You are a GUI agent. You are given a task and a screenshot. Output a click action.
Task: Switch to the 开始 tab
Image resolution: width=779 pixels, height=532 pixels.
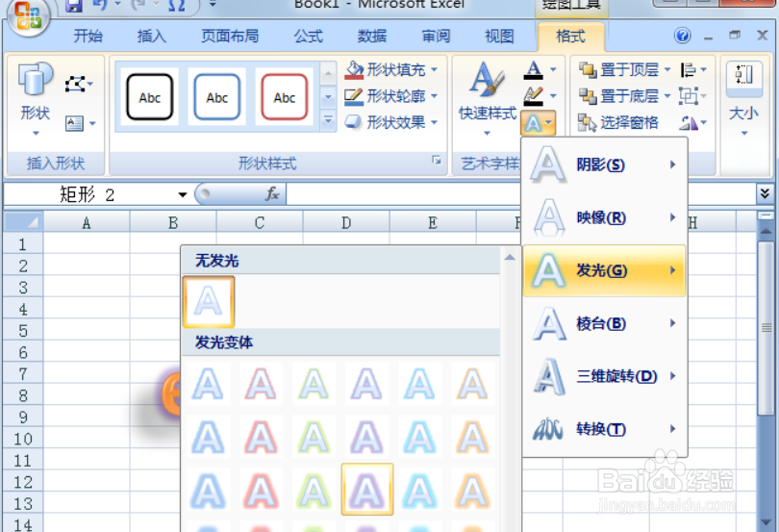tap(88, 36)
